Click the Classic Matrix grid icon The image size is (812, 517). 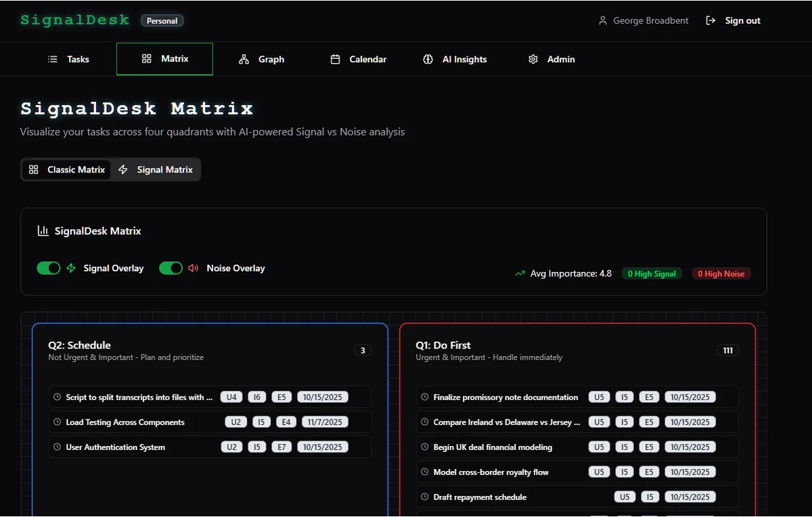pos(34,170)
